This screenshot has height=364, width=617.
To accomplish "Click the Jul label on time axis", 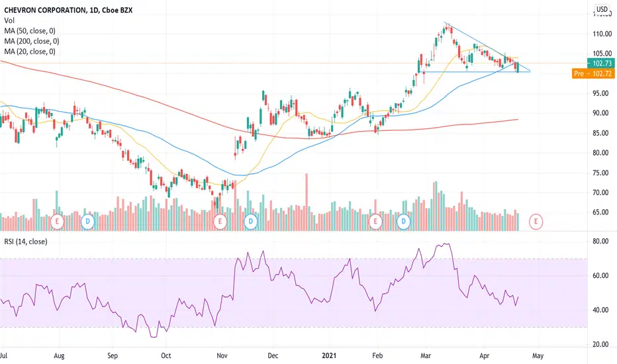I will tap(3, 355).
